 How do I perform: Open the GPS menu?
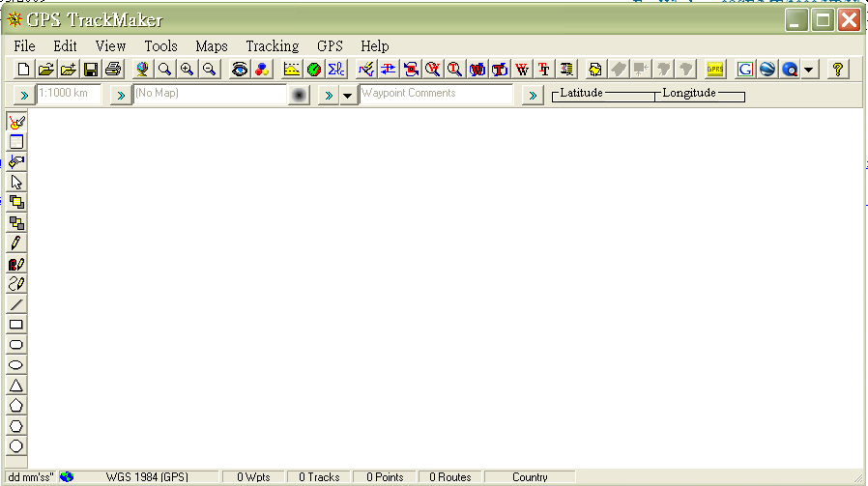click(x=330, y=46)
